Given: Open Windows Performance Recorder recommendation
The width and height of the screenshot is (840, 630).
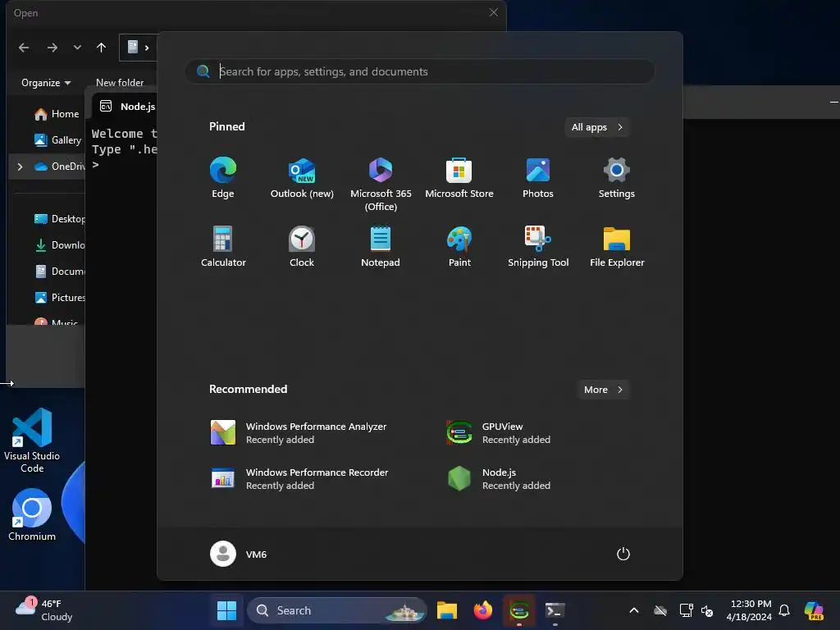Looking at the screenshot, I should pos(300,479).
